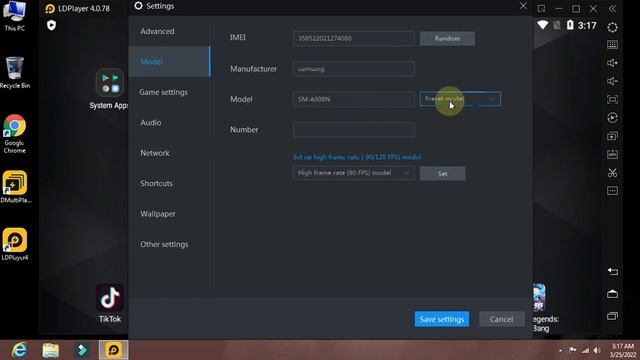The image size is (640, 360).
Task: Open the Legends game app icon
Action: pyautogui.click(x=539, y=298)
